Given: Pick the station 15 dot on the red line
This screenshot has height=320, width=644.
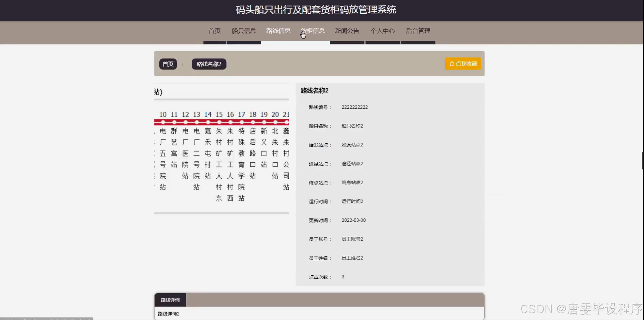Looking at the screenshot, I should click(219, 122).
